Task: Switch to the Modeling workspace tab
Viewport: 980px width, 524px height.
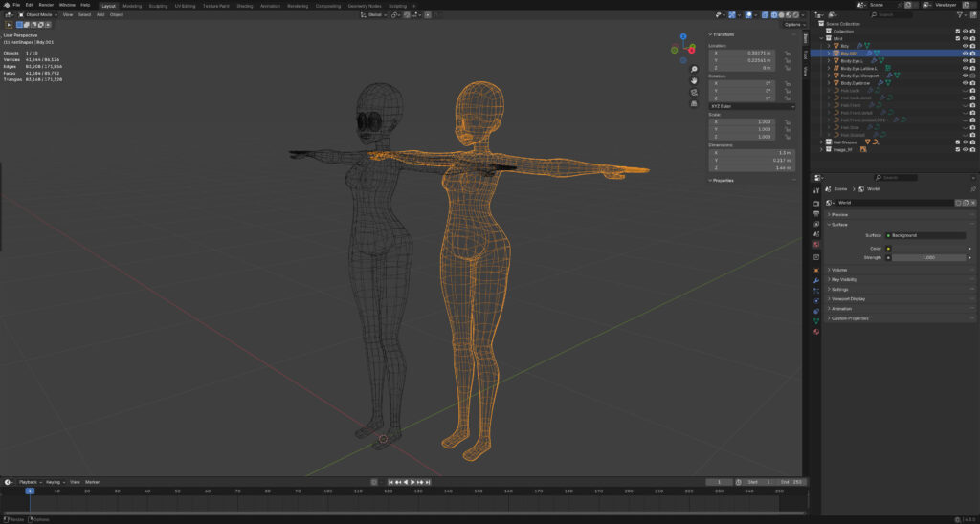Action: [x=132, y=6]
